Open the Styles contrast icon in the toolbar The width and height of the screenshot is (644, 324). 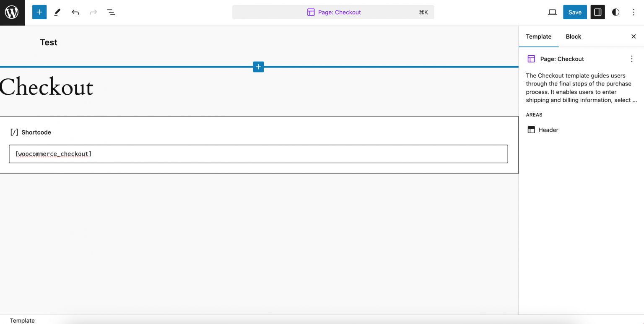[615, 12]
